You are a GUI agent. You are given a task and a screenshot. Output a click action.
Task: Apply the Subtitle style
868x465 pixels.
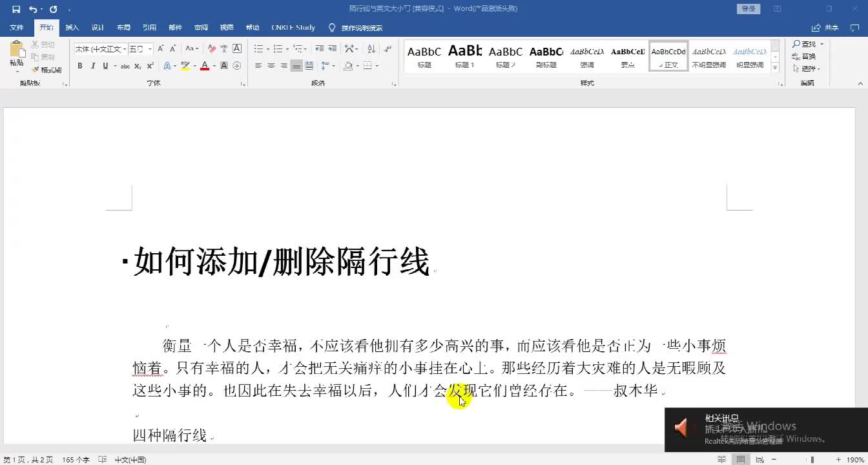[x=546, y=57]
